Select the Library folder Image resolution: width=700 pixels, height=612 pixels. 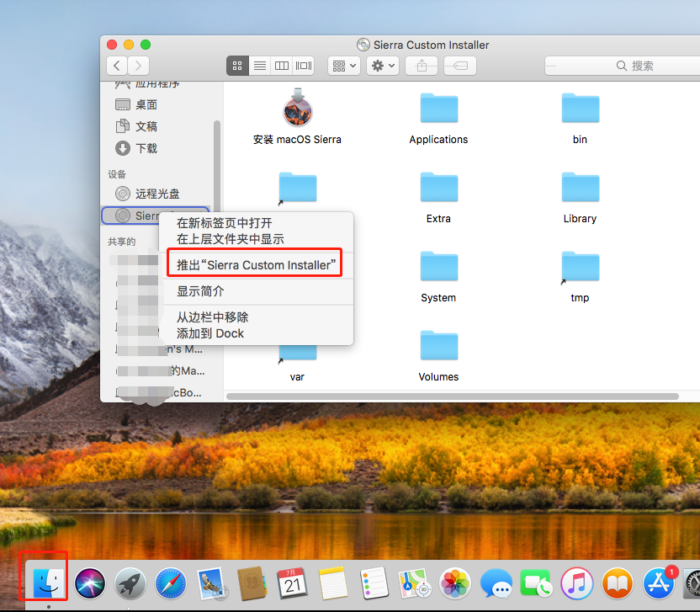[580, 187]
